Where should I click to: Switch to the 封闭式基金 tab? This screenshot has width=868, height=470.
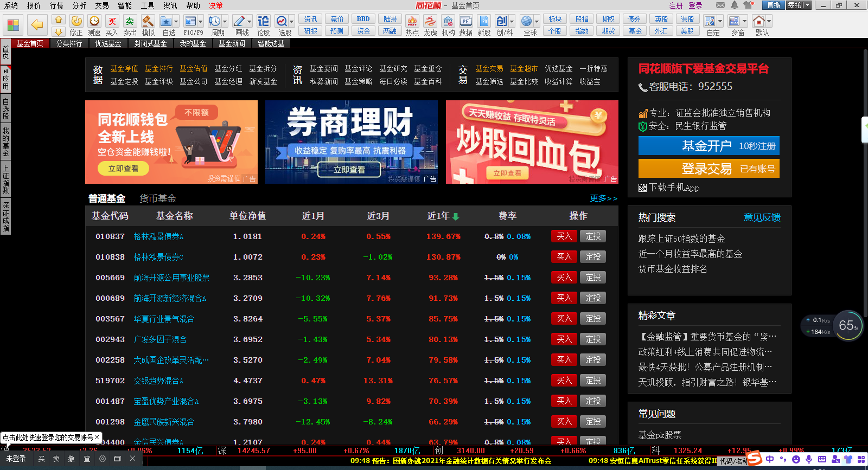[150, 43]
